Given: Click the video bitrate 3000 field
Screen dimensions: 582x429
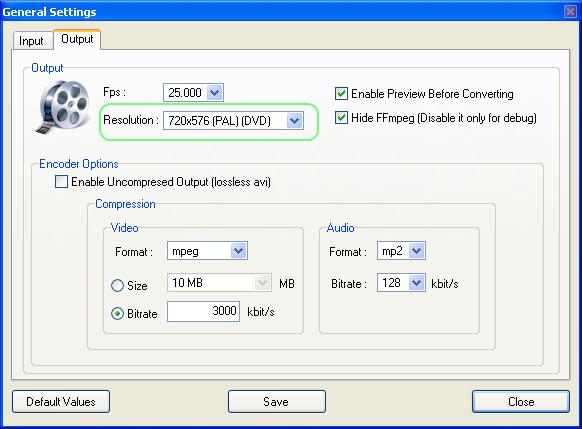Looking at the screenshot, I should (x=203, y=311).
